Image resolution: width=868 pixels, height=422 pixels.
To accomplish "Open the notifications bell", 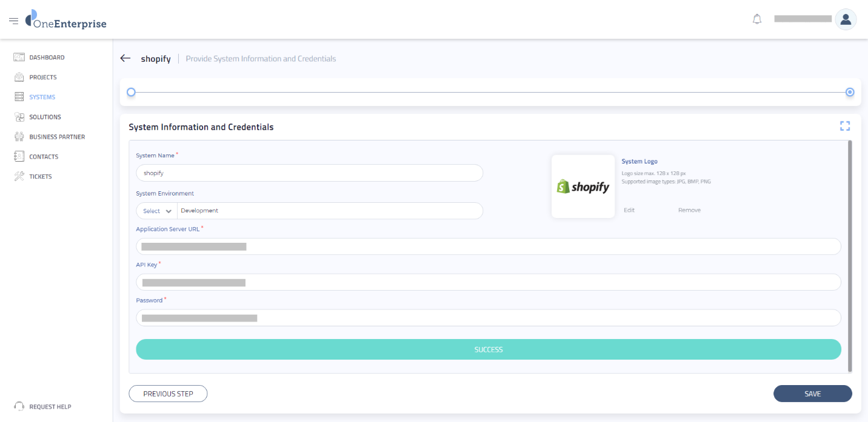I will tap(756, 19).
